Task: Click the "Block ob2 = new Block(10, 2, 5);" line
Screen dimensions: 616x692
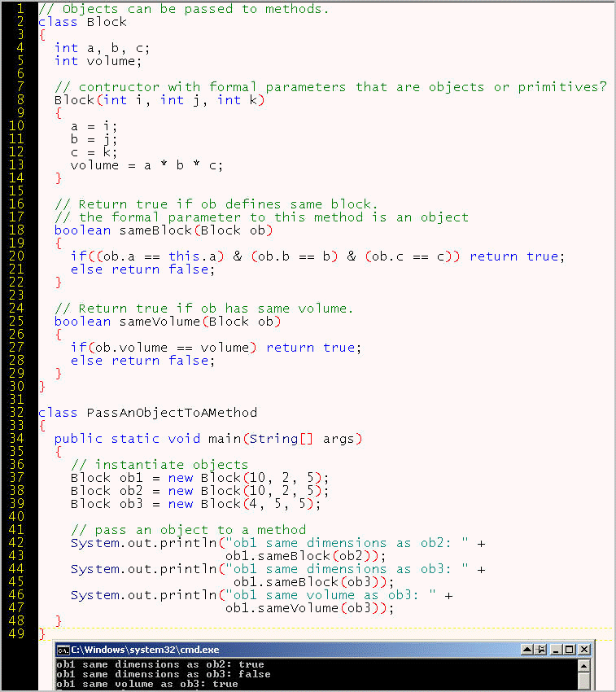Action: (x=199, y=491)
